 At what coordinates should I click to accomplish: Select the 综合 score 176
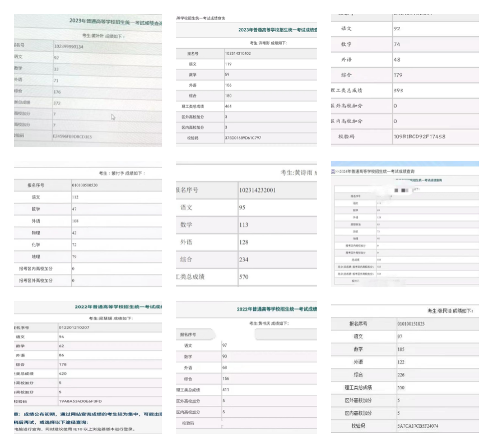57,92
